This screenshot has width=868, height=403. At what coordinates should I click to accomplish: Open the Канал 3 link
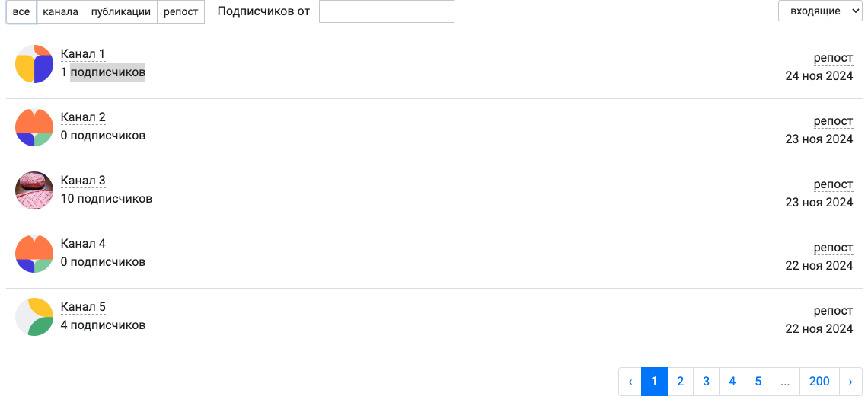[x=83, y=181]
